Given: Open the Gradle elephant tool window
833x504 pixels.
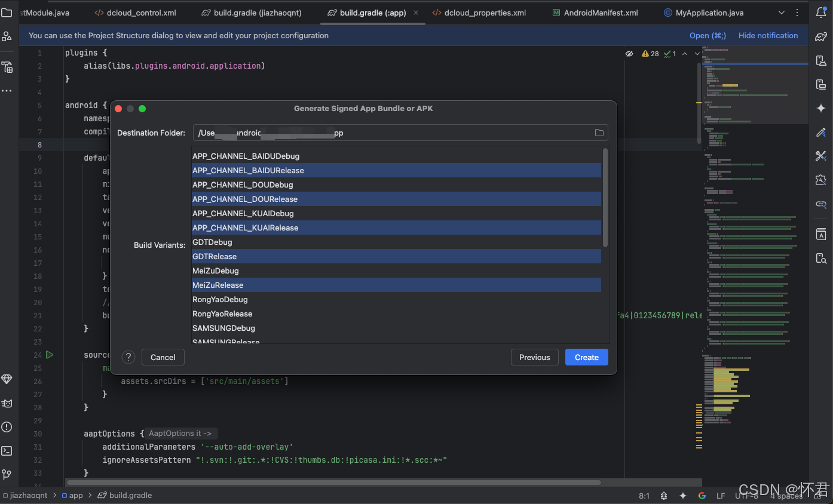Looking at the screenshot, I should pos(821,36).
